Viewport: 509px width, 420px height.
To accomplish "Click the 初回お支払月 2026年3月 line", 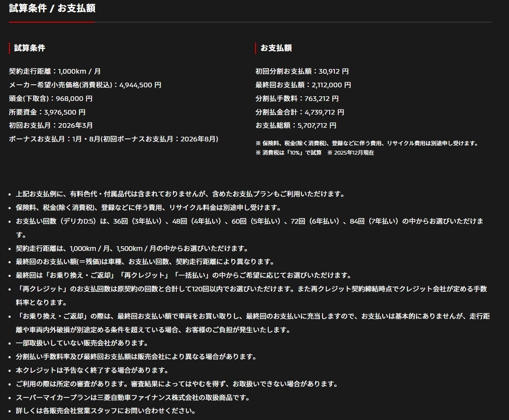I will point(51,126).
